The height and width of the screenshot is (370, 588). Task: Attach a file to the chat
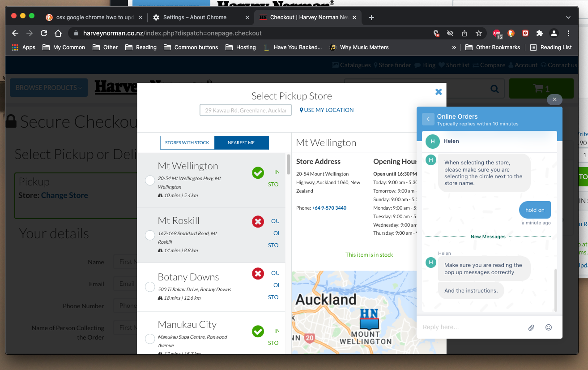[x=531, y=327]
